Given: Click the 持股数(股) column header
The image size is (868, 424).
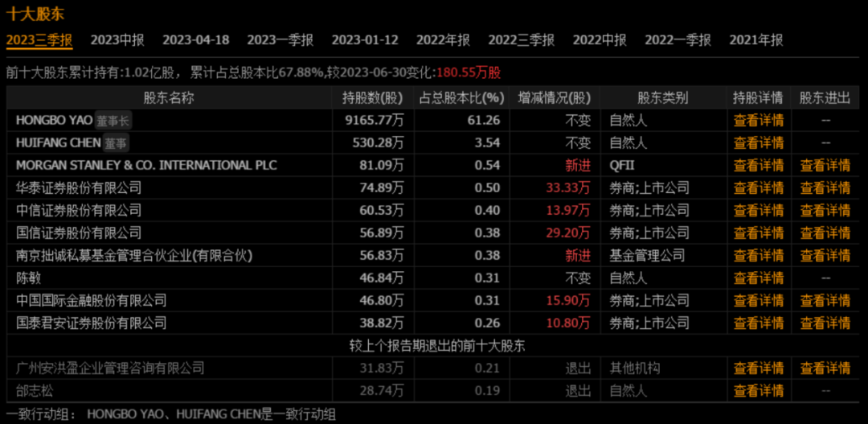Looking at the screenshot, I should click(x=372, y=98).
